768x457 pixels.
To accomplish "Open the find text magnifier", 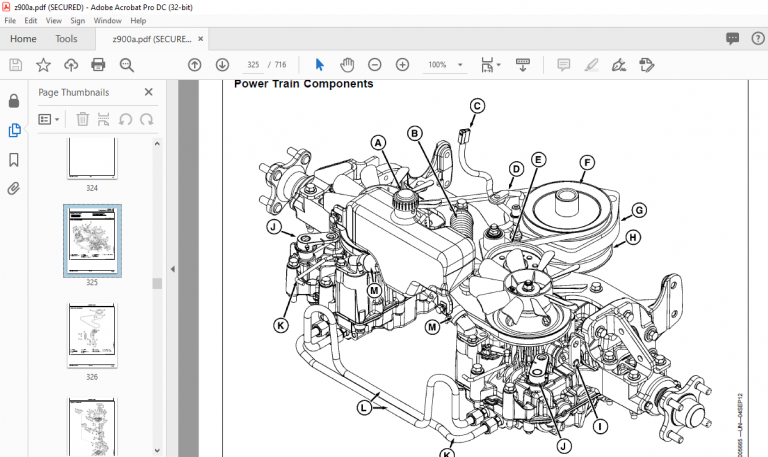I will [x=127, y=65].
